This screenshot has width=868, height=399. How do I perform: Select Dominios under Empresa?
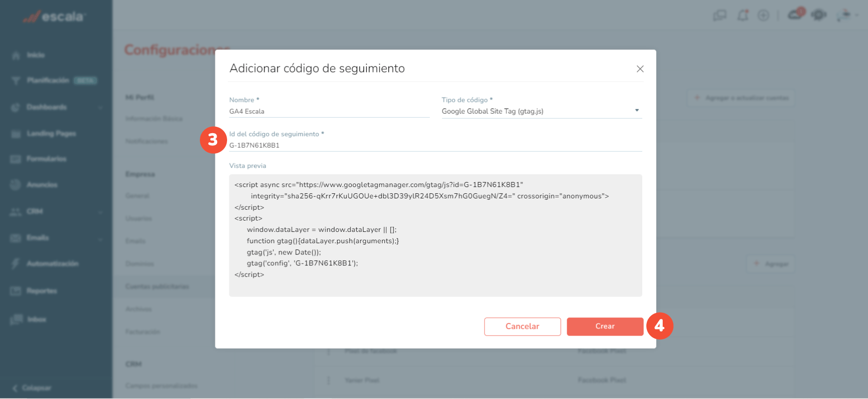point(140,264)
